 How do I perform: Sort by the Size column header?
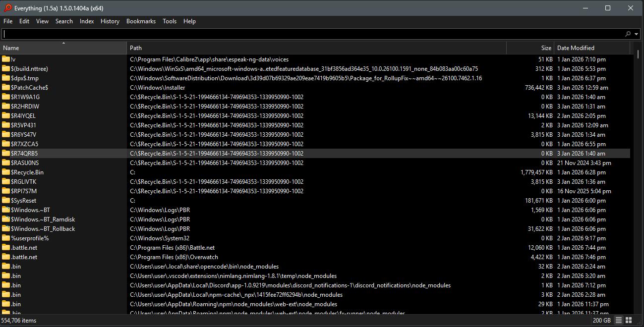(x=530, y=48)
